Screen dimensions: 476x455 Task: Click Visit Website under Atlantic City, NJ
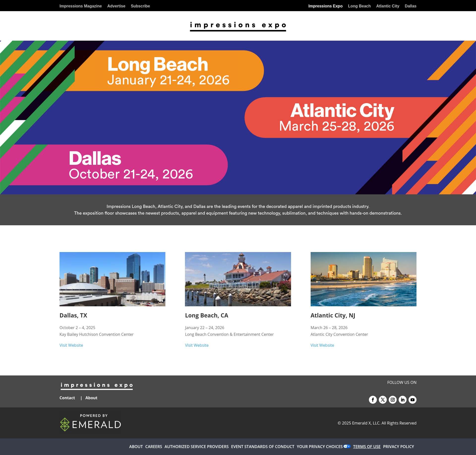click(322, 345)
